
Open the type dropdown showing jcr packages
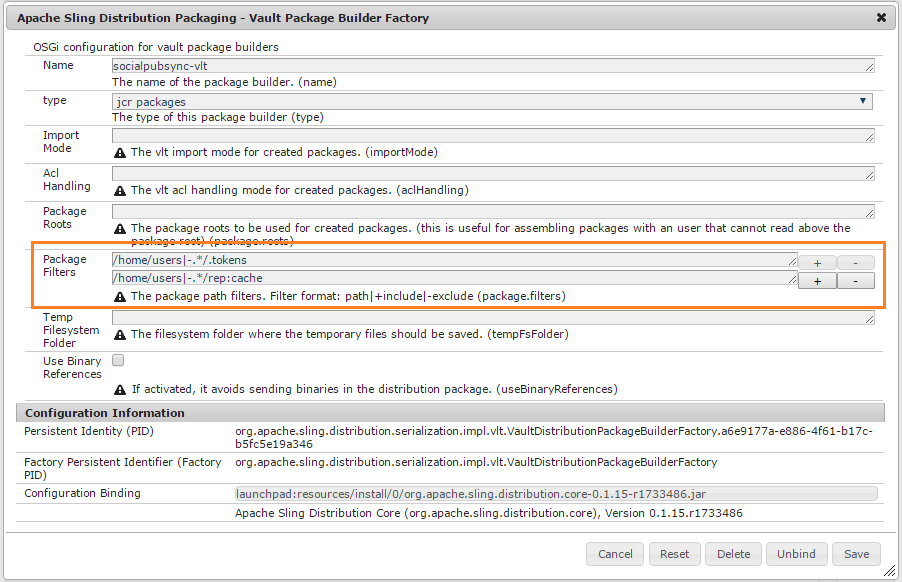tap(492, 102)
